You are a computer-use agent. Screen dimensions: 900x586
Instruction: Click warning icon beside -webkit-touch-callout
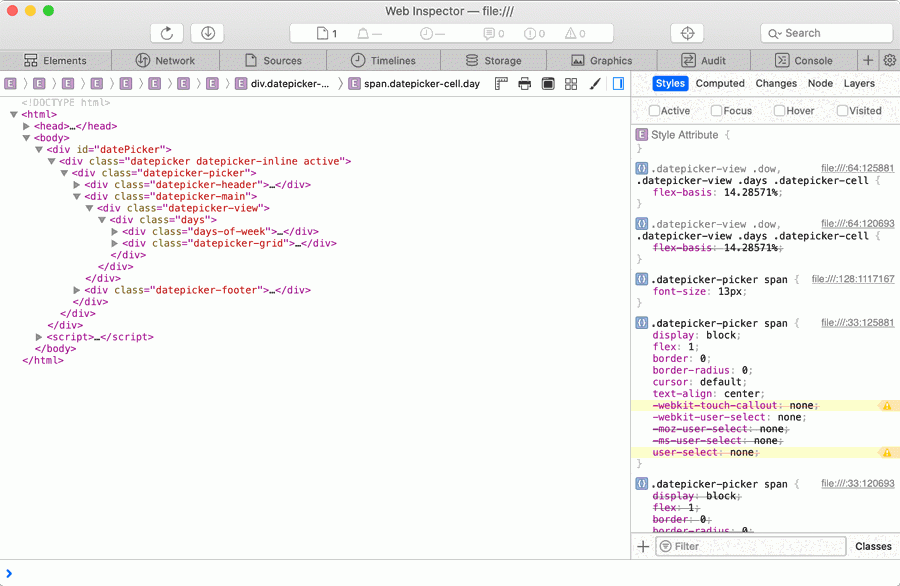click(887, 406)
